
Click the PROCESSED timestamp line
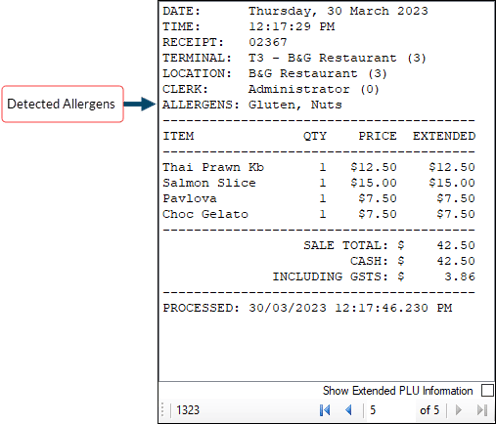coord(307,308)
